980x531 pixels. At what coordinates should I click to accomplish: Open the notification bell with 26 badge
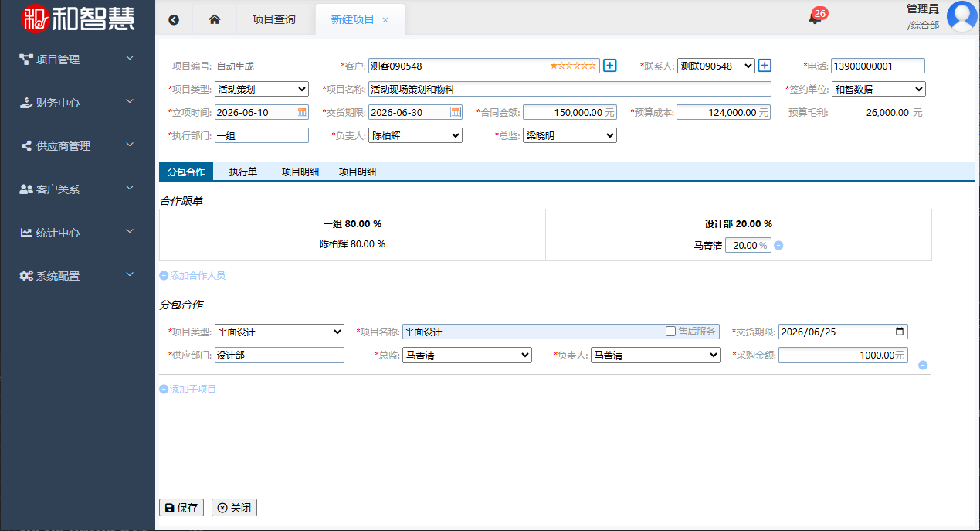[816, 17]
